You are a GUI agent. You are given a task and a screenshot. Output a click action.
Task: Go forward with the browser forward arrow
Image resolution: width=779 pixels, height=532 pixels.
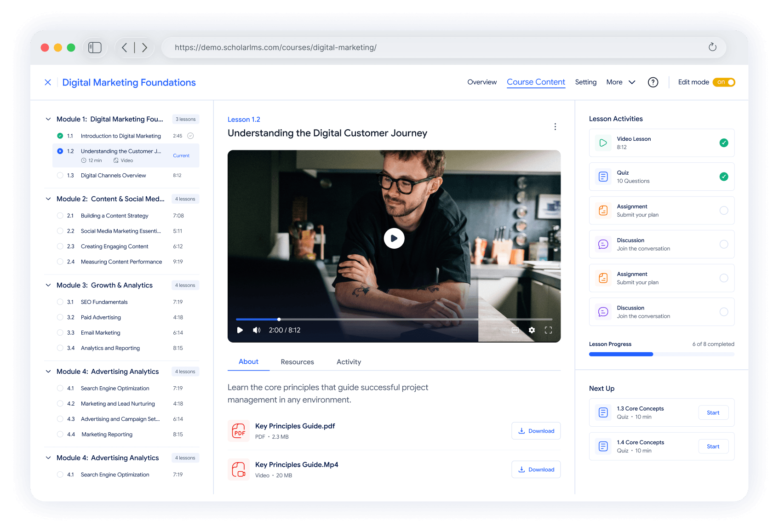[x=144, y=47]
